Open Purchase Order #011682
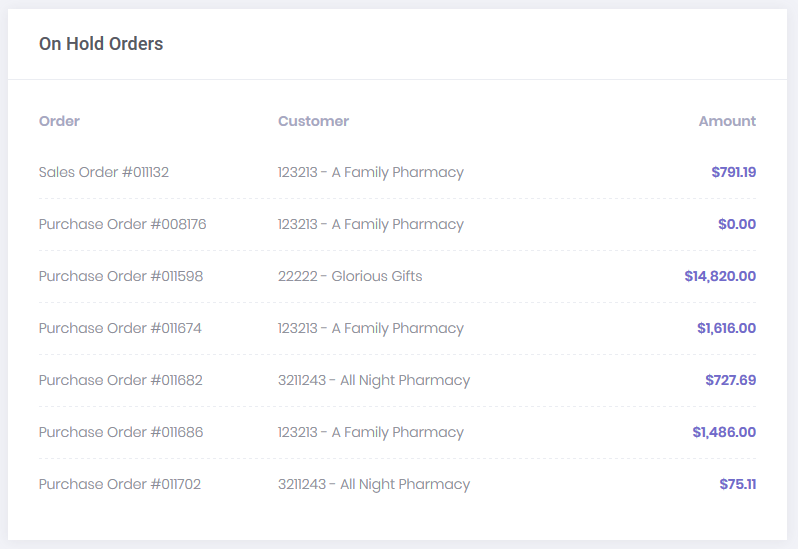This screenshot has width=798, height=549. pyautogui.click(x=121, y=380)
